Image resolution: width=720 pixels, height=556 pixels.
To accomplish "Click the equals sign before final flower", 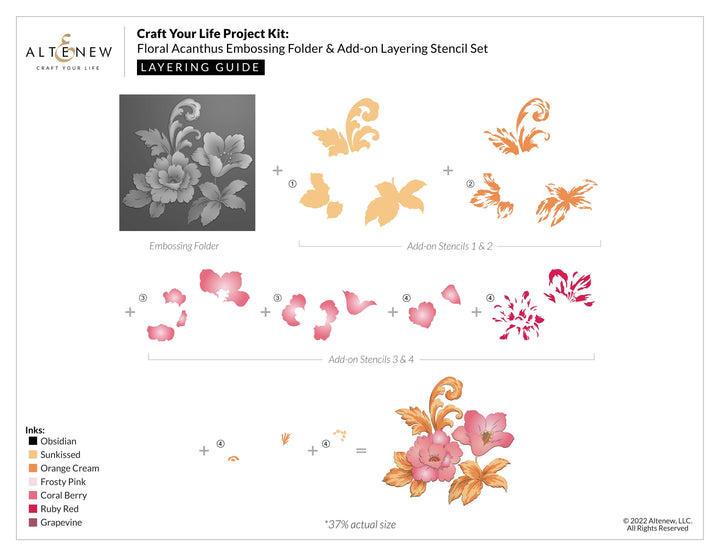I will click(x=361, y=451).
